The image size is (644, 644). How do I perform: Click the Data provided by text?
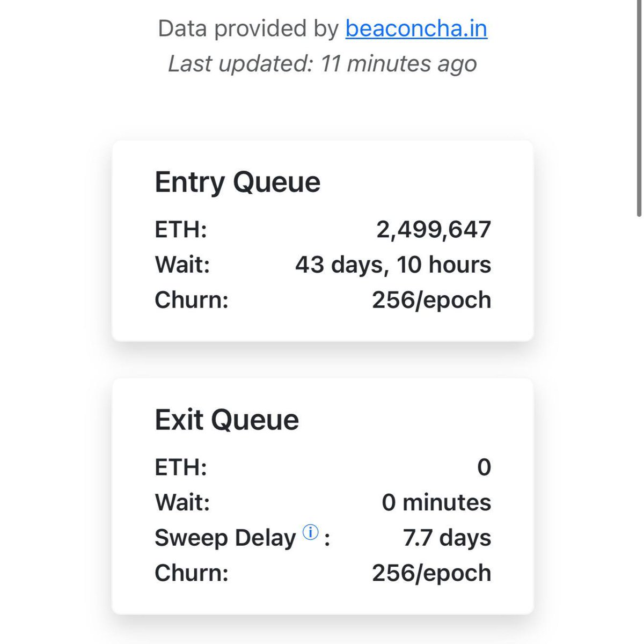tap(248, 28)
